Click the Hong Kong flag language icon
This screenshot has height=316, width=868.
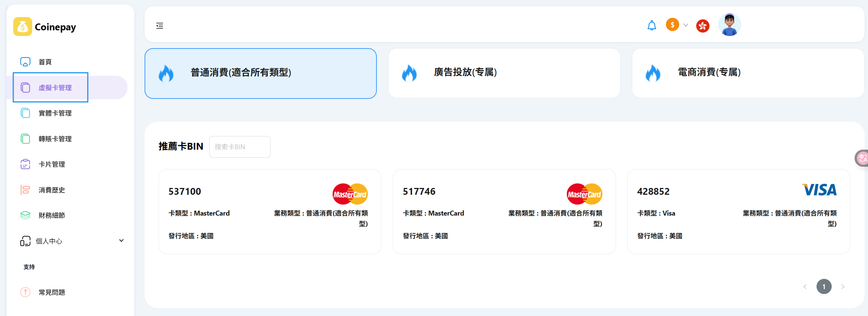703,26
